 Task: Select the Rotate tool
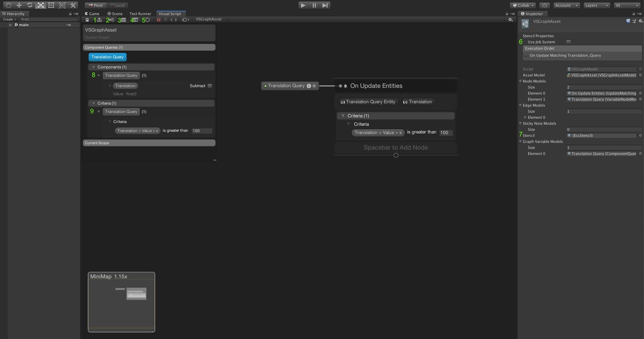point(30,5)
